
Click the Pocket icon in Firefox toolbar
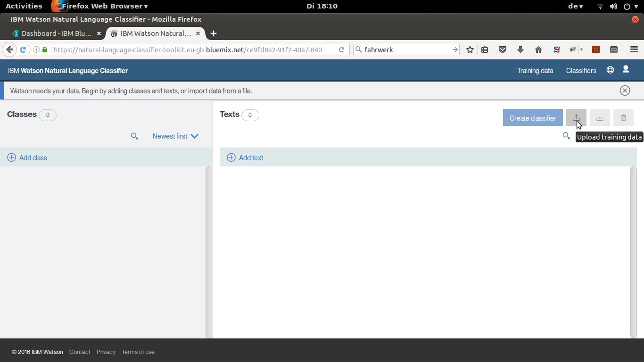pyautogui.click(x=503, y=49)
